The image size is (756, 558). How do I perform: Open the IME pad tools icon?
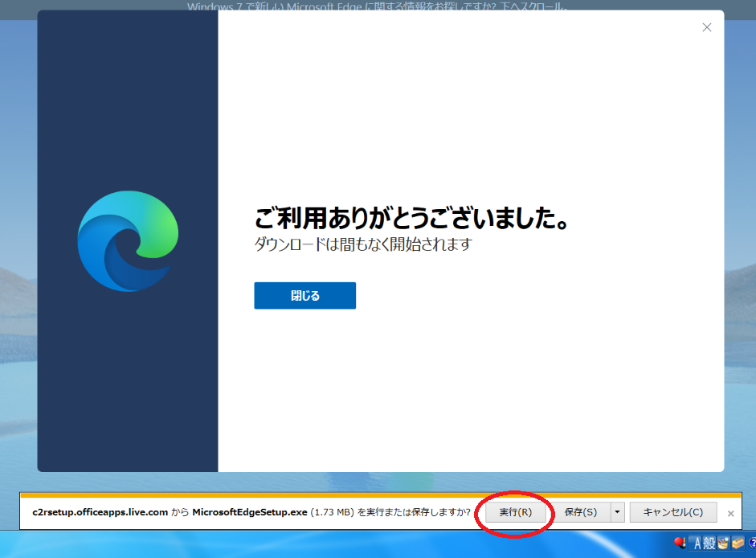723,544
